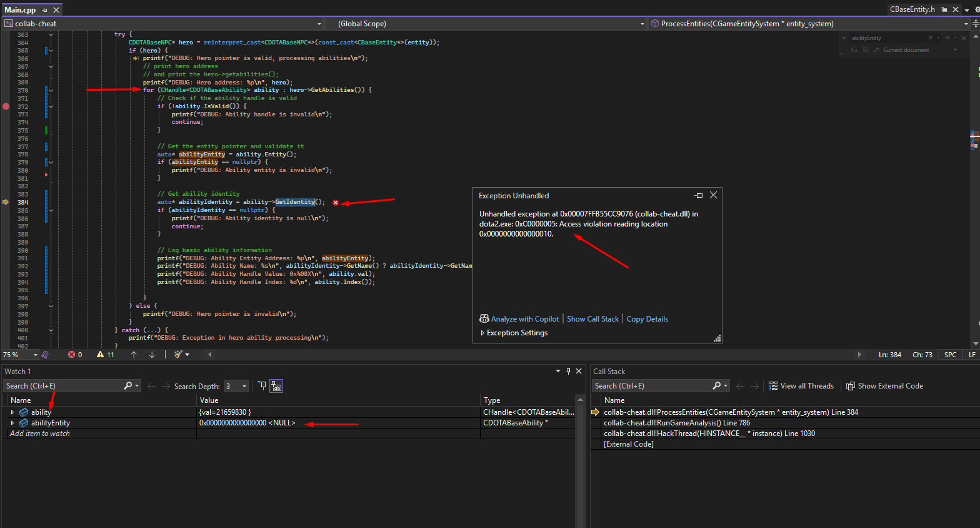Click the red error icon beside GetIdentity call
This screenshot has height=528, width=980.
(x=336, y=203)
